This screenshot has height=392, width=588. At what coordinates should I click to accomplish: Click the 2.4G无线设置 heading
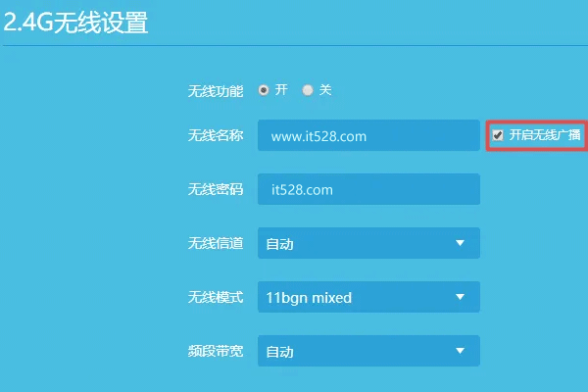pos(75,23)
